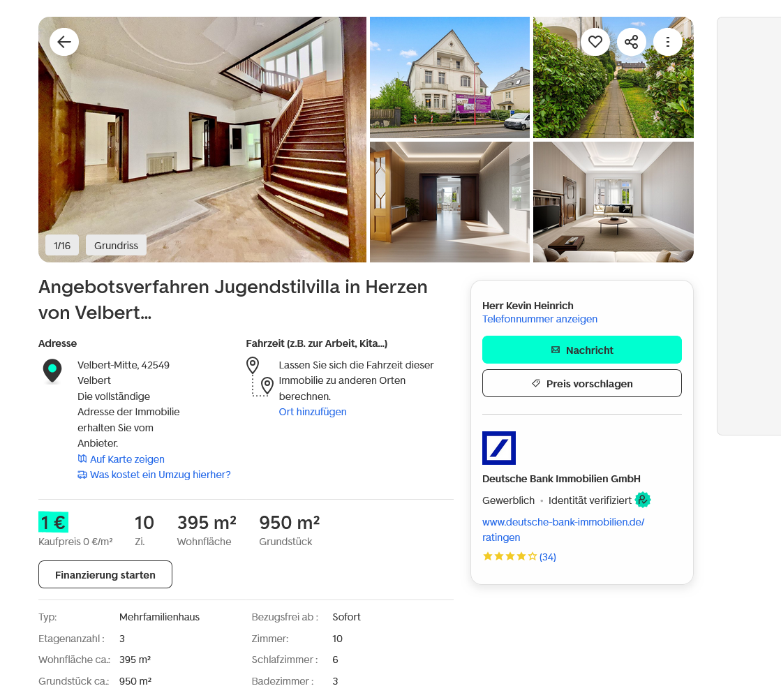Open the three-dot more options menu
This screenshot has height=700, width=781.
pos(668,42)
